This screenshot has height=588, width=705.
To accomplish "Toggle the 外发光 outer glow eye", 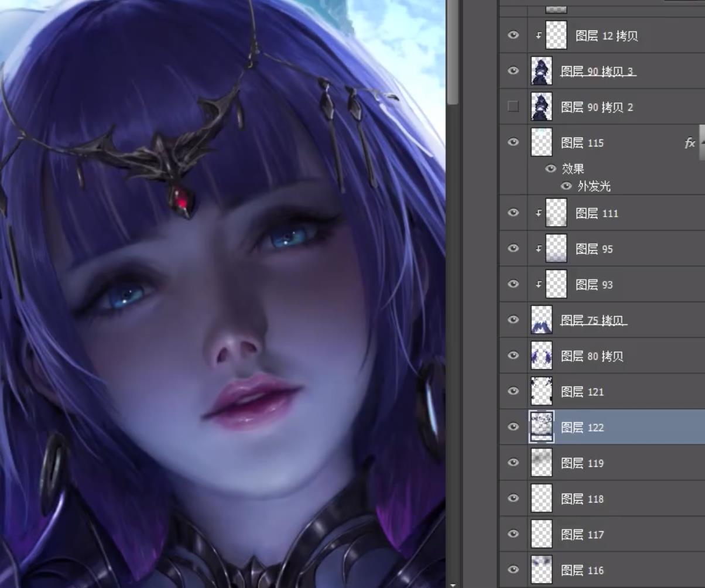I will tap(566, 186).
